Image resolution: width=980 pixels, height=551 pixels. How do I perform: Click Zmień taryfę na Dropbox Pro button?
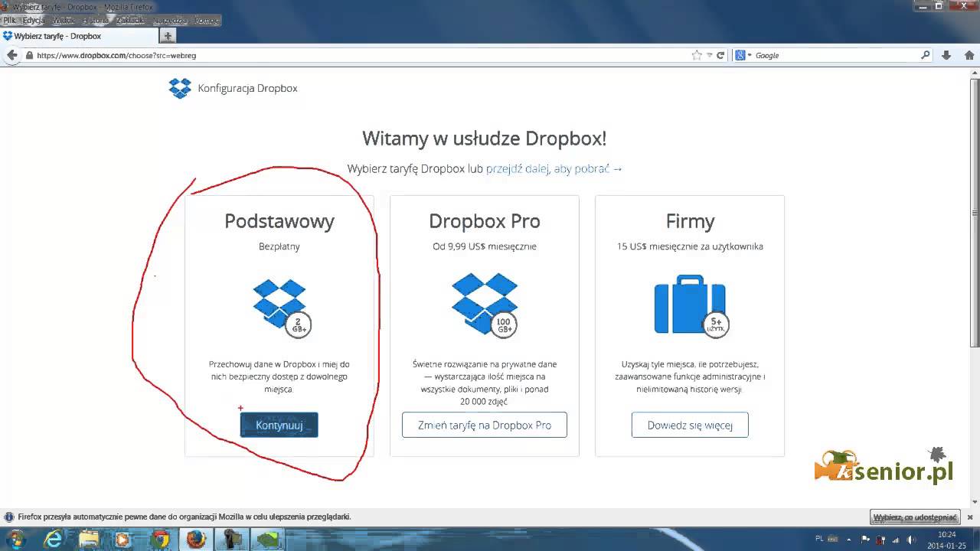(x=485, y=425)
